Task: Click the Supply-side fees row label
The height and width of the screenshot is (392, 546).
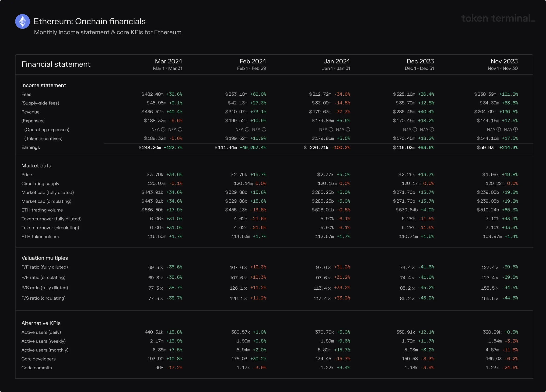Action: [x=40, y=103]
